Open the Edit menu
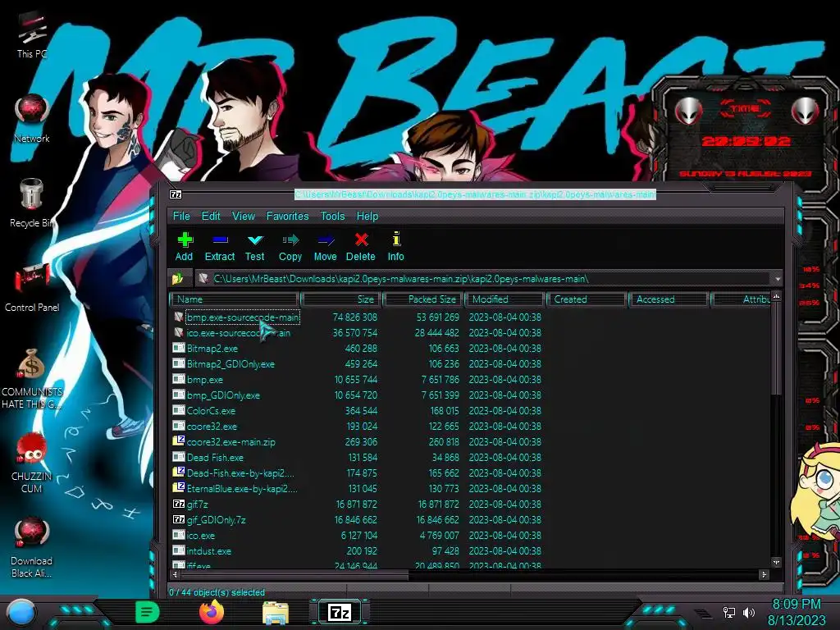Image resolution: width=840 pixels, height=630 pixels. (211, 216)
